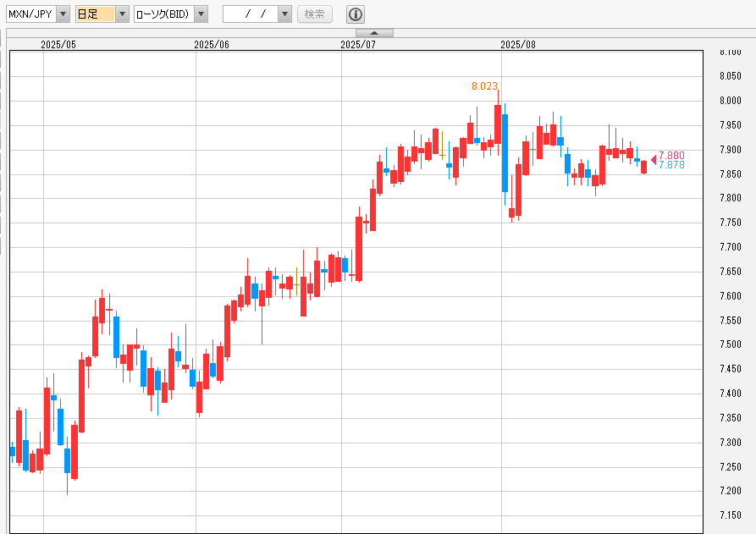Click the 2025/06 date axis label
The width and height of the screenshot is (756, 534).
coord(212,44)
